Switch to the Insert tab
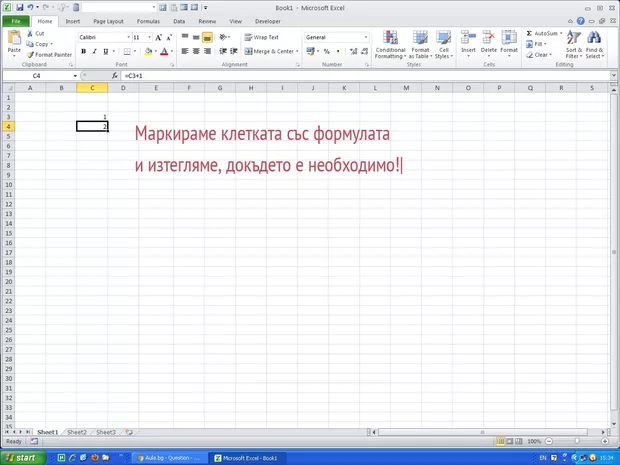Screen dimensions: 620x465 (72, 21)
